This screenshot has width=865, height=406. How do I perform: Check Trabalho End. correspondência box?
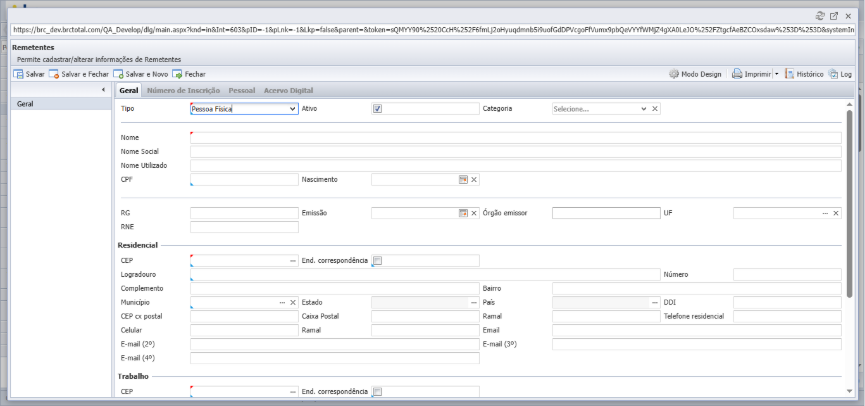(377, 392)
